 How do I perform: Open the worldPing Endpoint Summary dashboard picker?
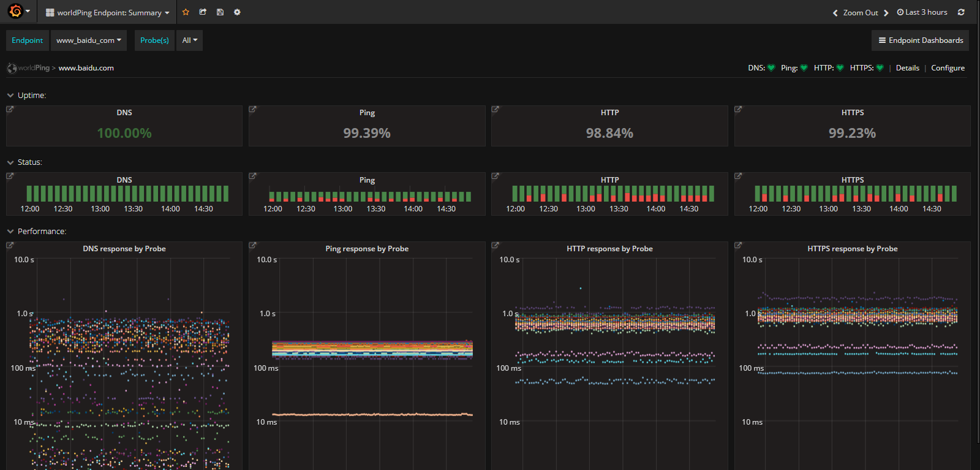[108, 12]
